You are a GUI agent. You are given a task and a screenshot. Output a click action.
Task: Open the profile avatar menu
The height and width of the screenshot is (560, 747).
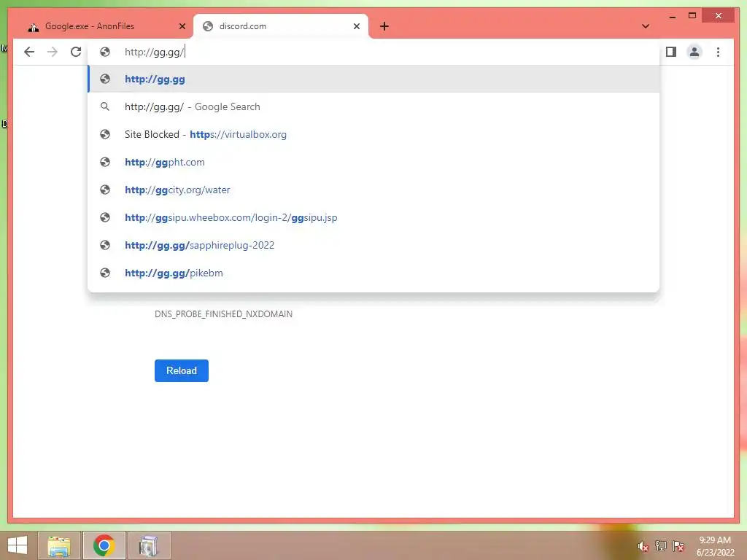[694, 52]
